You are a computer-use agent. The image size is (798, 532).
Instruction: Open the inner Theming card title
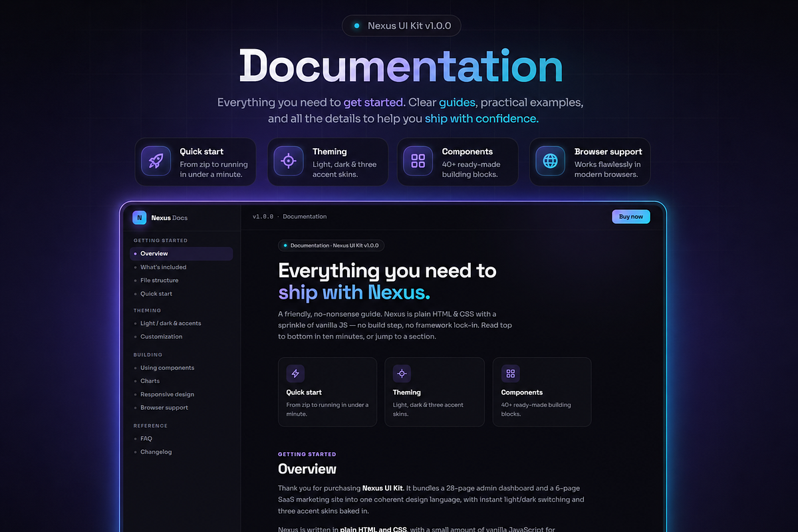pyautogui.click(x=407, y=392)
